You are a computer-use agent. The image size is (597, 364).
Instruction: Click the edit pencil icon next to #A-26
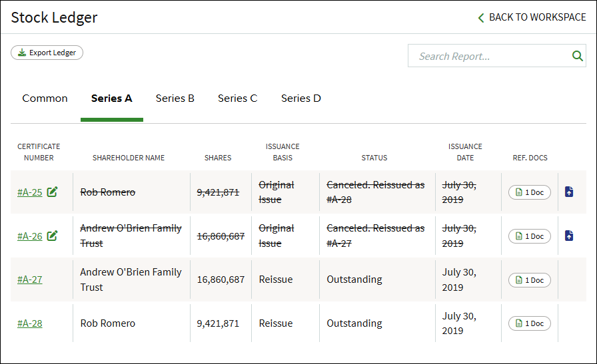click(52, 236)
